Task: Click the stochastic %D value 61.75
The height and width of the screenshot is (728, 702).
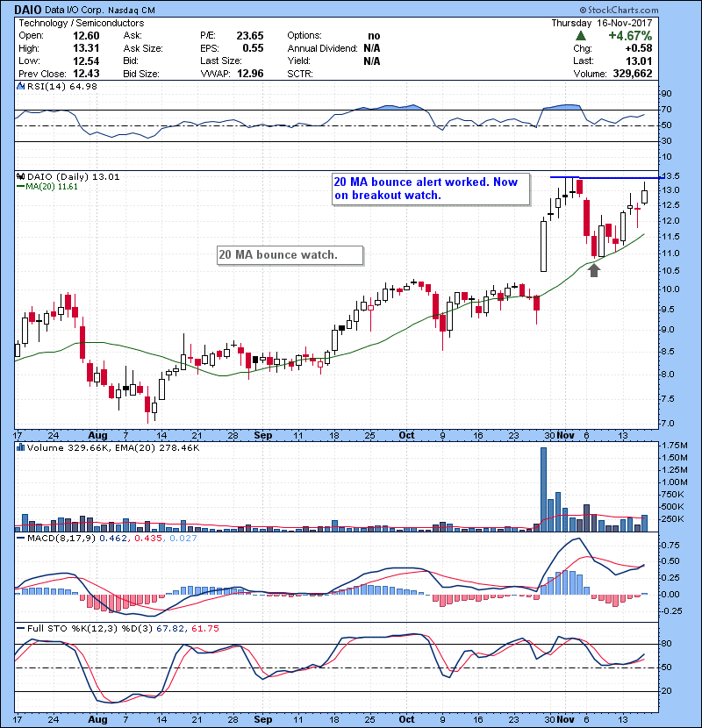Action: click(204, 629)
